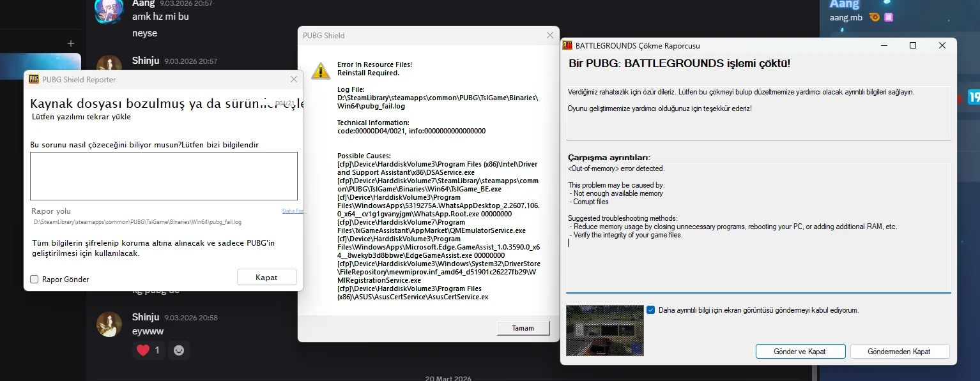Click the WhatsApp.Root.exe path entry
This screenshot has width=980, height=381.
tap(438, 205)
